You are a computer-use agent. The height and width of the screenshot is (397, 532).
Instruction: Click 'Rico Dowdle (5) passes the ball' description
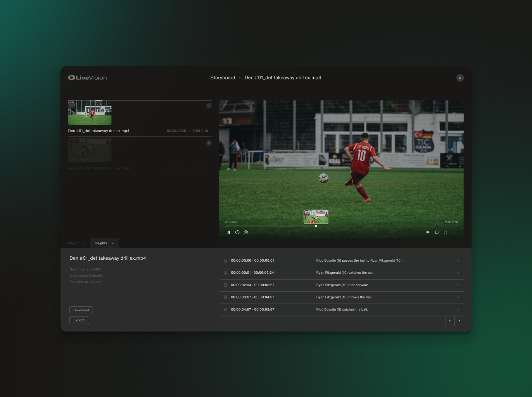[x=359, y=261]
